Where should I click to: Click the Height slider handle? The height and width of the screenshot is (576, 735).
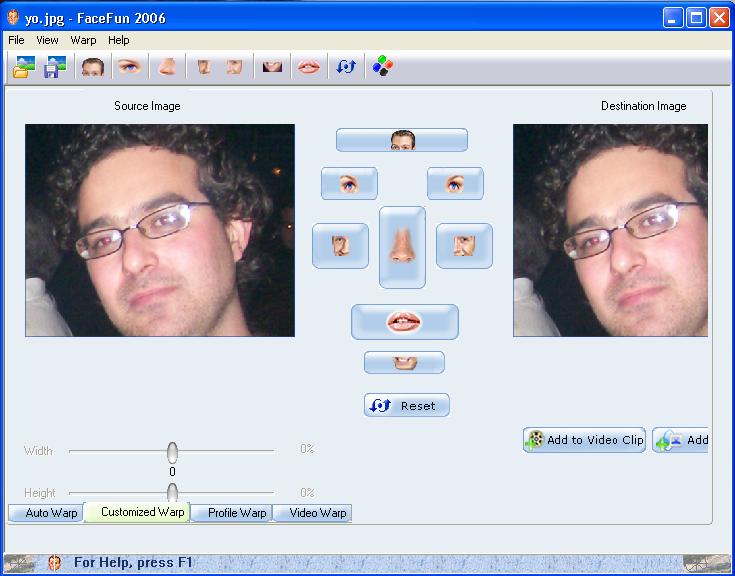[172, 493]
